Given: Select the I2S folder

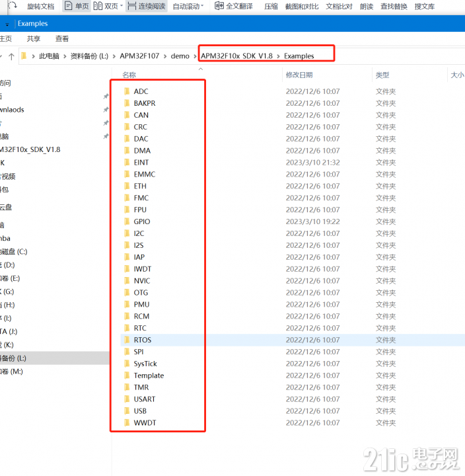Looking at the screenshot, I should coord(139,245).
